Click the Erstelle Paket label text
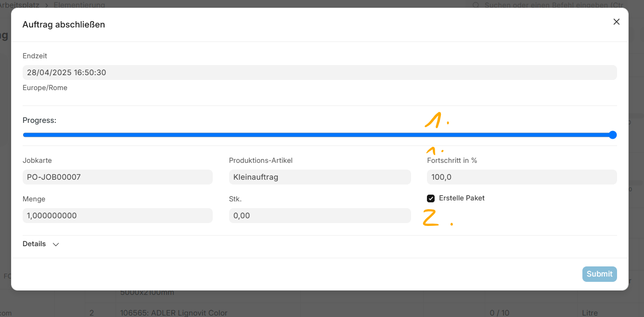Viewport: 644px width, 317px height. [462, 198]
